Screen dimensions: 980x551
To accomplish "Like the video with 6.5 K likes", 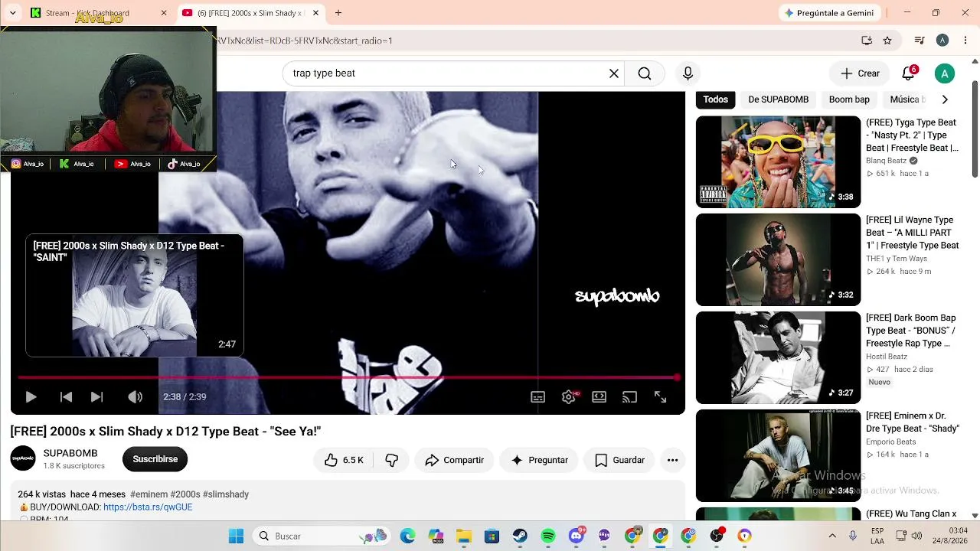I will (x=343, y=460).
